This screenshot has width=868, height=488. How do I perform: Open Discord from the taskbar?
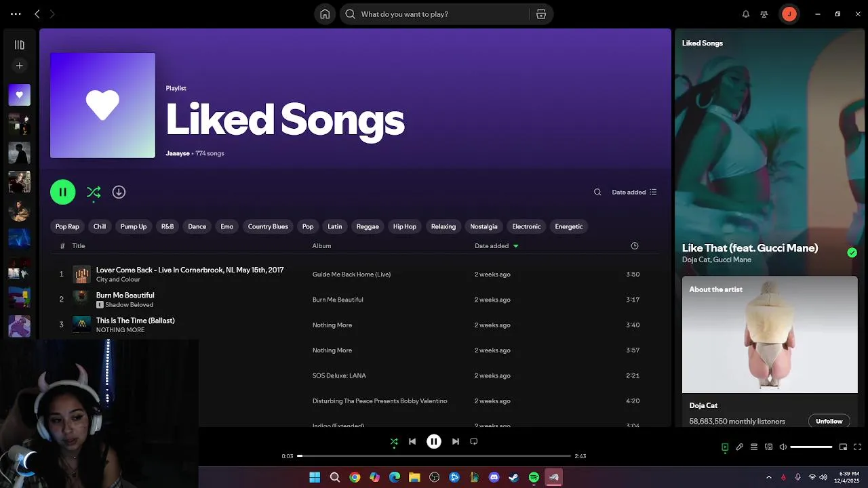(x=494, y=477)
